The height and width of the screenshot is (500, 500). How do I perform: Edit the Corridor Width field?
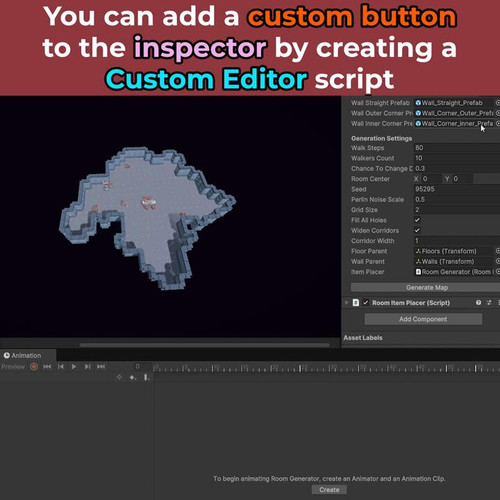457,240
